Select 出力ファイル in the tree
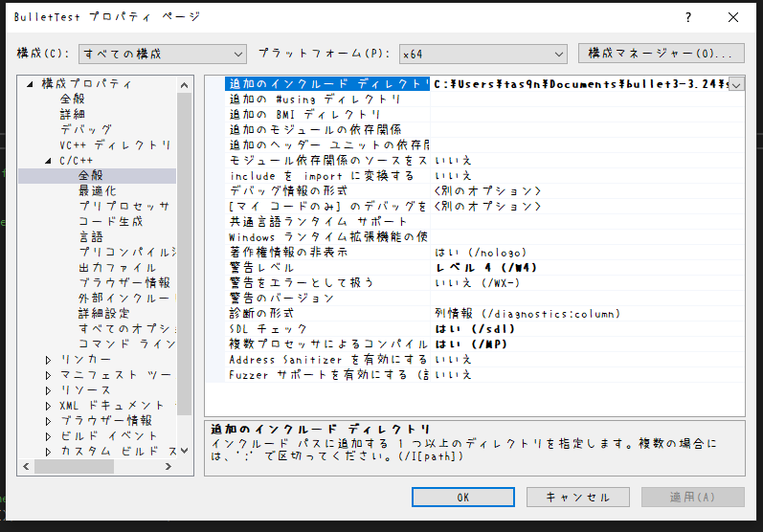This screenshot has width=763, height=532. (x=117, y=268)
